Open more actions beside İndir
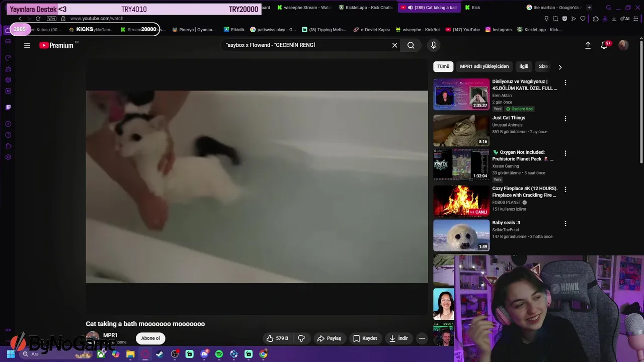The image size is (644, 362). 422,338
